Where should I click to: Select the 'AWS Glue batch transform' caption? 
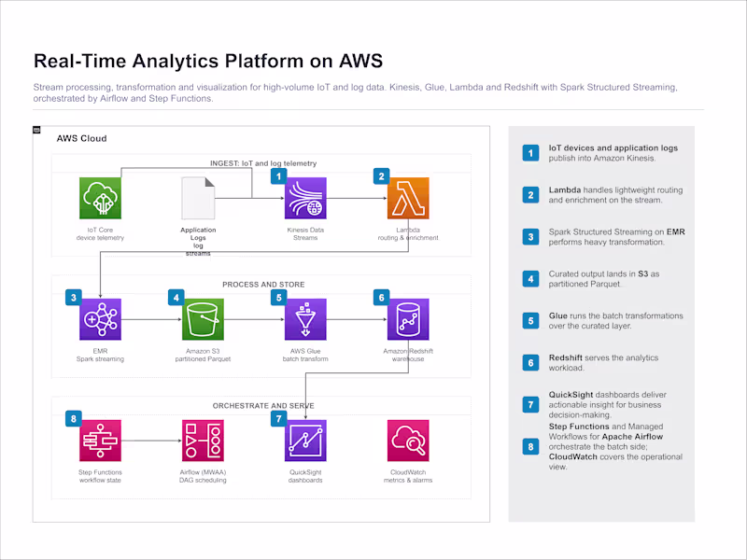click(x=305, y=355)
